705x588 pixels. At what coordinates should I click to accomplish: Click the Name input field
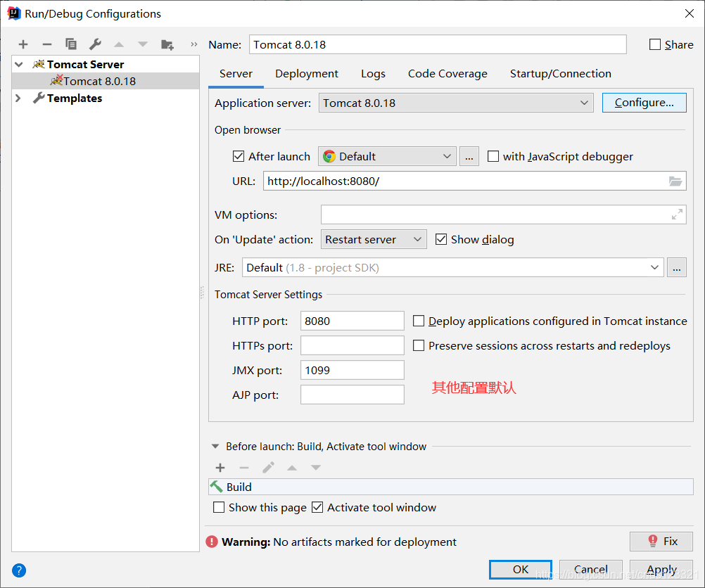[438, 44]
